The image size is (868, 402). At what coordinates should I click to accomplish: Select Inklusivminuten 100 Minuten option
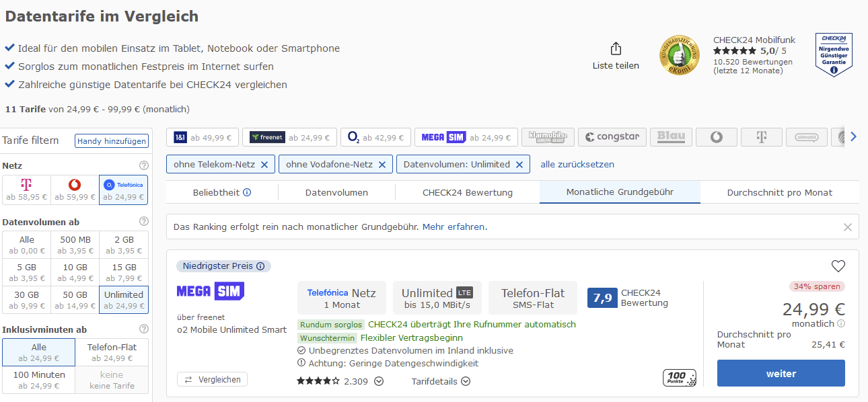(x=38, y=380)
